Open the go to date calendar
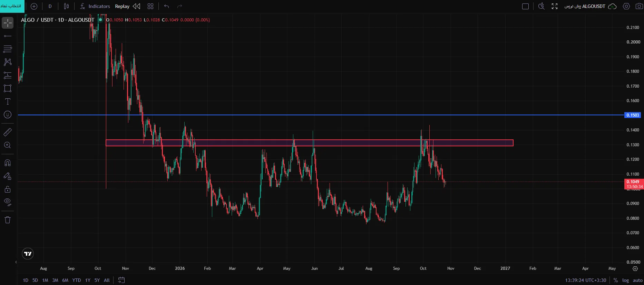This screenshot has width=644, height=285. coord(121,280)
